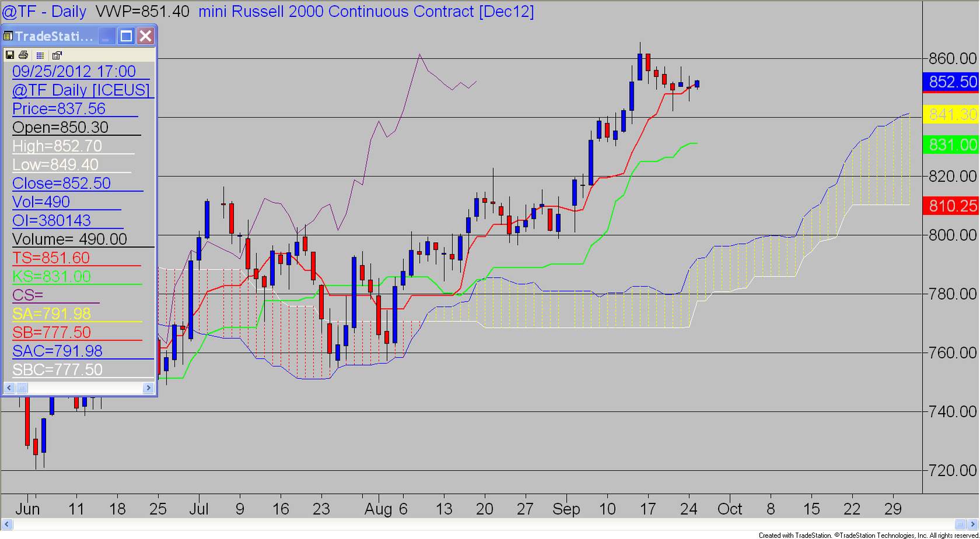The height and width of the screenshot is (539, 980).
Task: Click the yellow 841.30 price marker
Action: [950, 114]
